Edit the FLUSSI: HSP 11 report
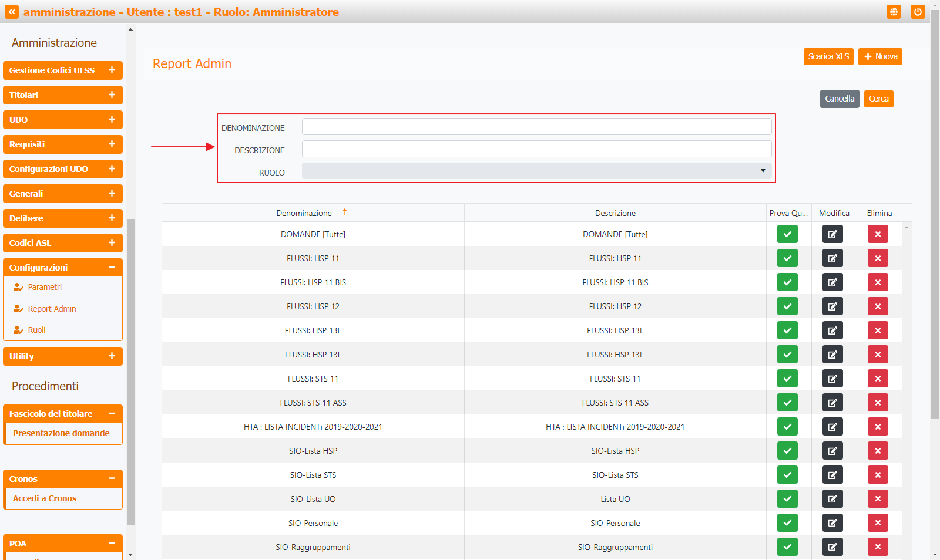The image size is (940, 560). [x=832, y=258]
